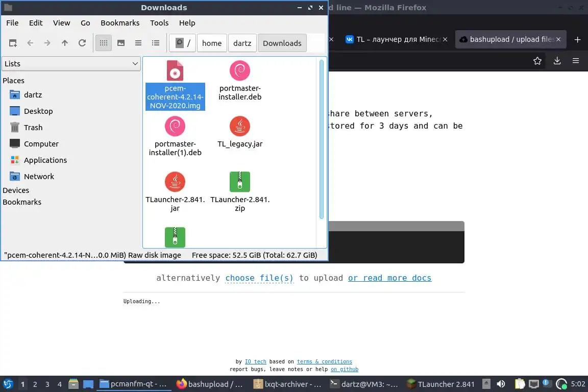Open the Bookmarks menu
This screenshot has width=588, height=392.
click(x=120, y=23)
